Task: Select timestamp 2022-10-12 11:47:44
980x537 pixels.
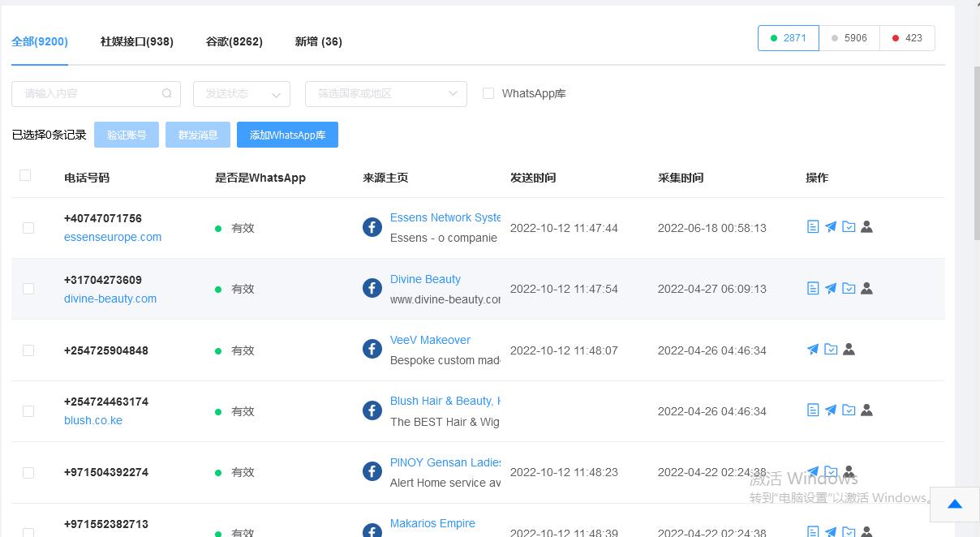Action: pyautogui.click(x=564, y=228)
